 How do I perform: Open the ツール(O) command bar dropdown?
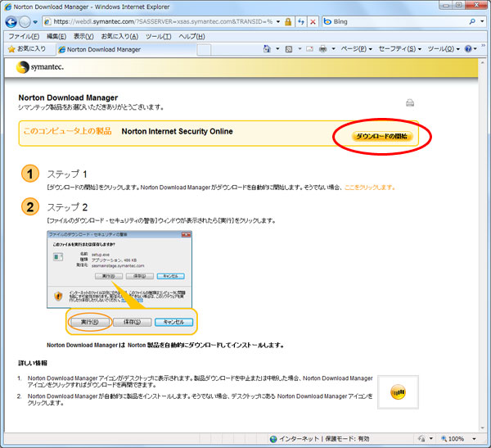point(443,49)
